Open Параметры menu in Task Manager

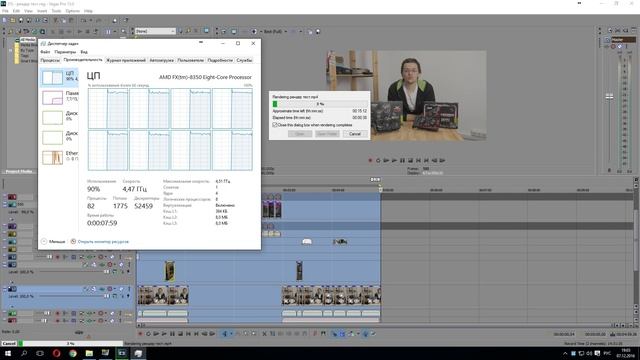(65, 52)
